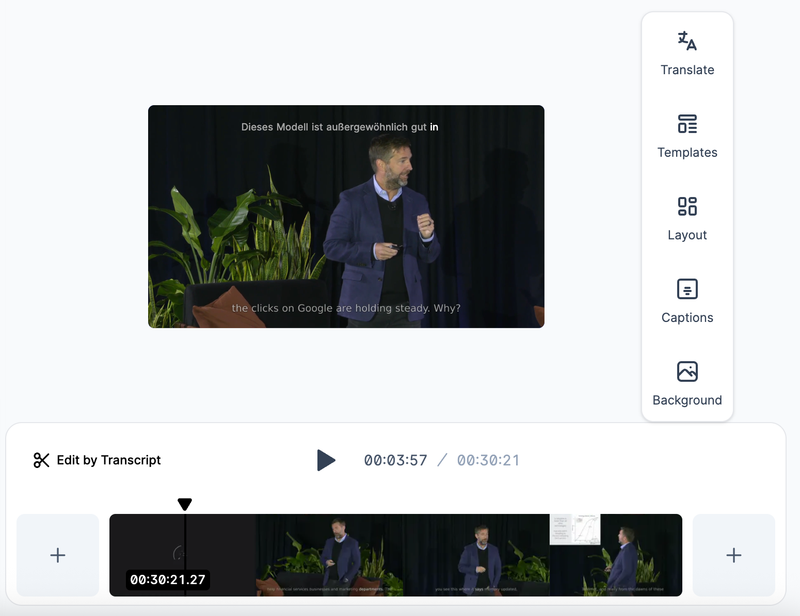Click the total duration 00:30:21
Screen dimensions: 800x616
pos(490,459)
